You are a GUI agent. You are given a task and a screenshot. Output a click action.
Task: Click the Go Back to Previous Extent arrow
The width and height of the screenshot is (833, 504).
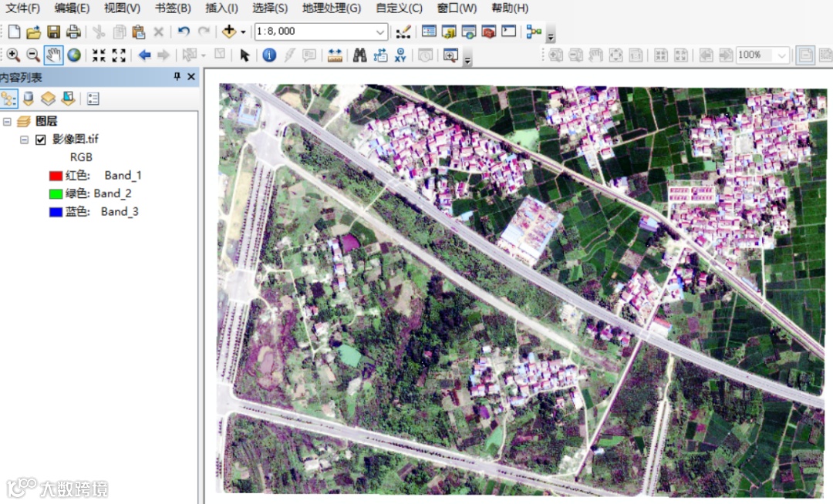pos(144,55)
